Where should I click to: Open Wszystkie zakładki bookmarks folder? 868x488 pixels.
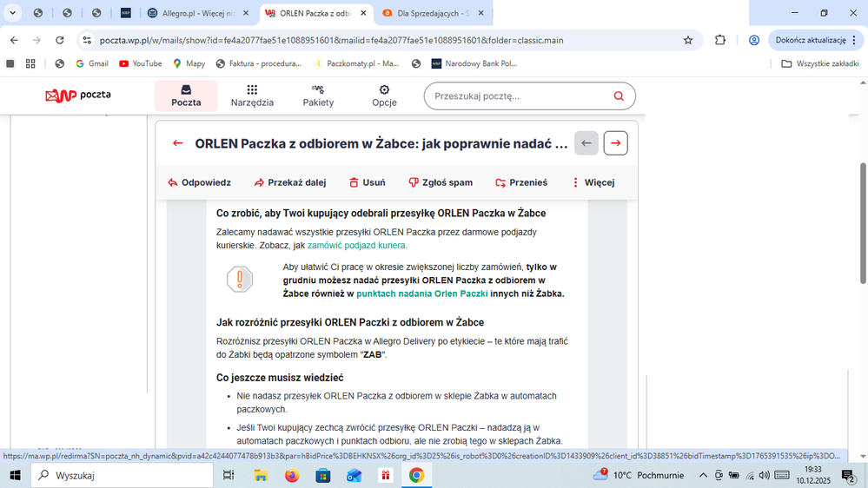818,63
